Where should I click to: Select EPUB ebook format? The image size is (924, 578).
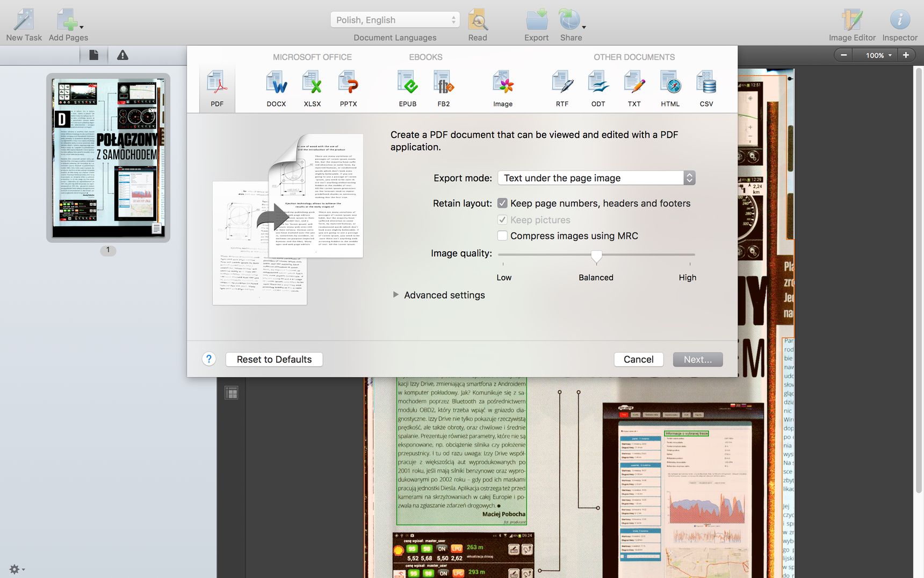coord(408,88)
